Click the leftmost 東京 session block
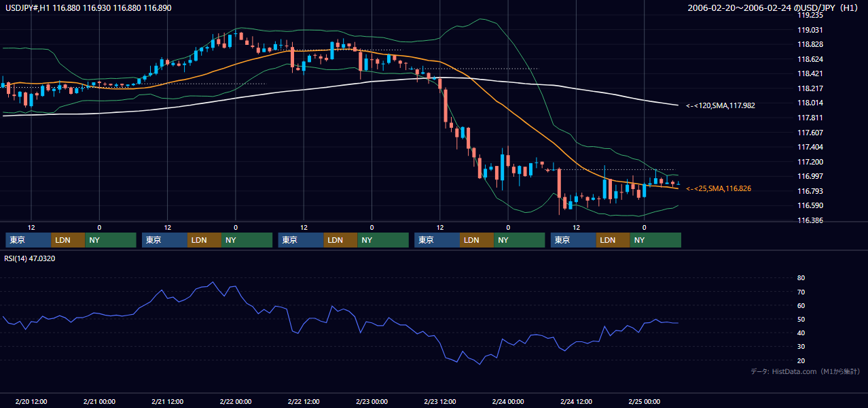868x408 pixels. pos(29,240)
